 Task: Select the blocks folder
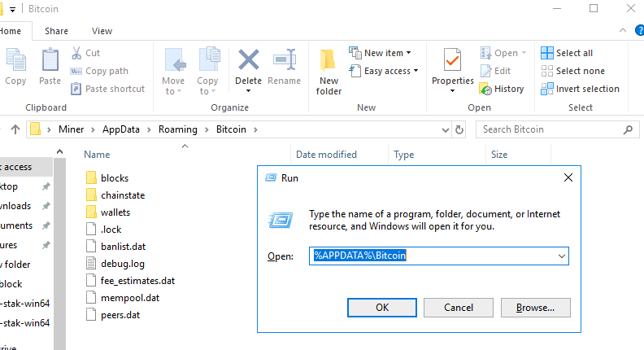108,178
